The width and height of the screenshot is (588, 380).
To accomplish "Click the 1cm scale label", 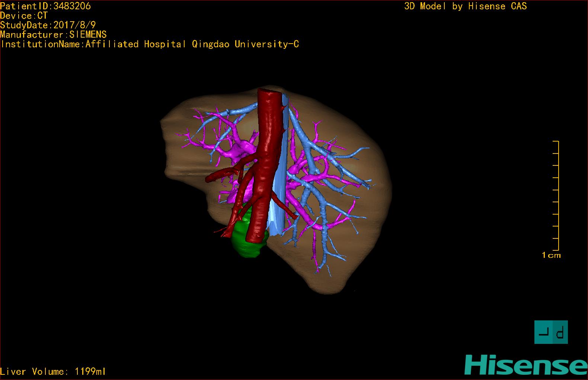I will click(551, 255).
